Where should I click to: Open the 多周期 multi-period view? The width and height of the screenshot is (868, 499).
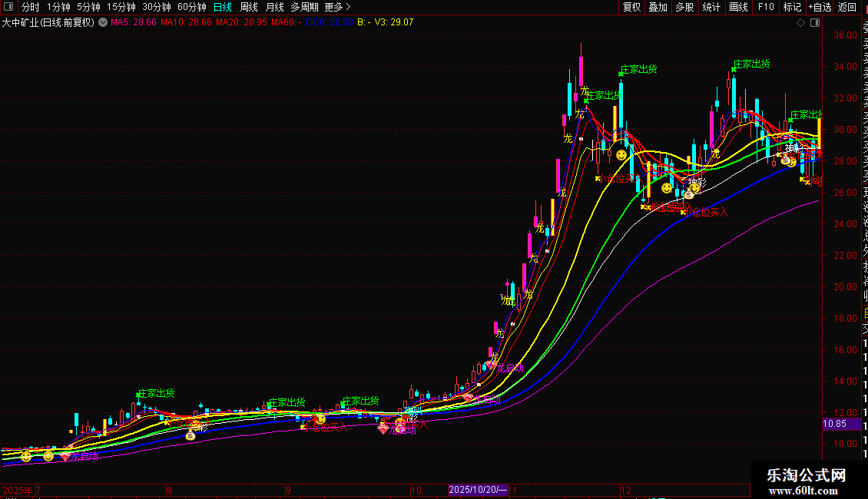click(304, 7)
